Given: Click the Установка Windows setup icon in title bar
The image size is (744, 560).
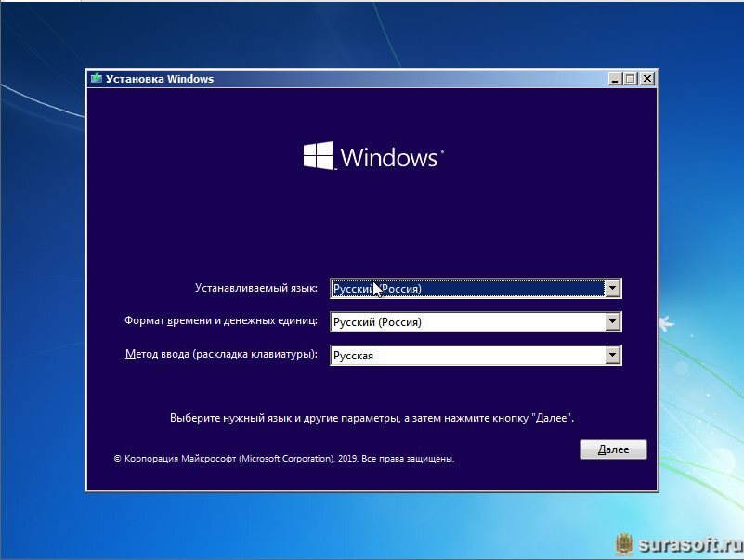Looking at the screenshot, I should [x=97, y=78].
